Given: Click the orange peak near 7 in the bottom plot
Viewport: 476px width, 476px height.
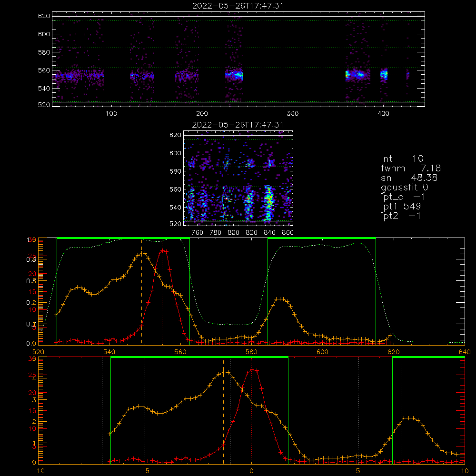Looking at the screenshot, I should [408, 418].
